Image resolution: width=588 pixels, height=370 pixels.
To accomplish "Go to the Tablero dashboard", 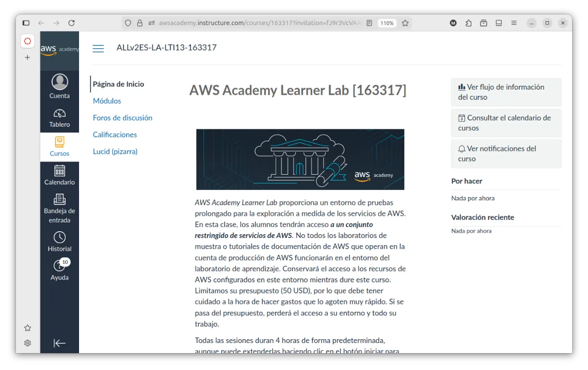I will click(60, 118).
